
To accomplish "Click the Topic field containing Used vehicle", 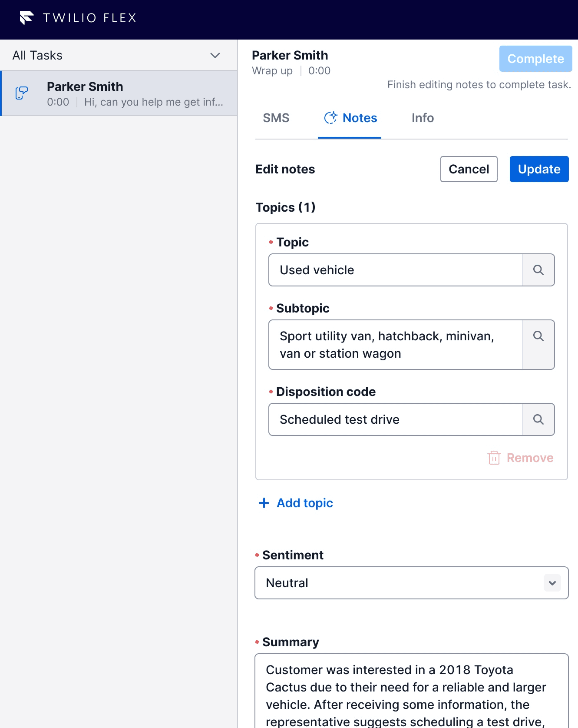I will (395, 270).
